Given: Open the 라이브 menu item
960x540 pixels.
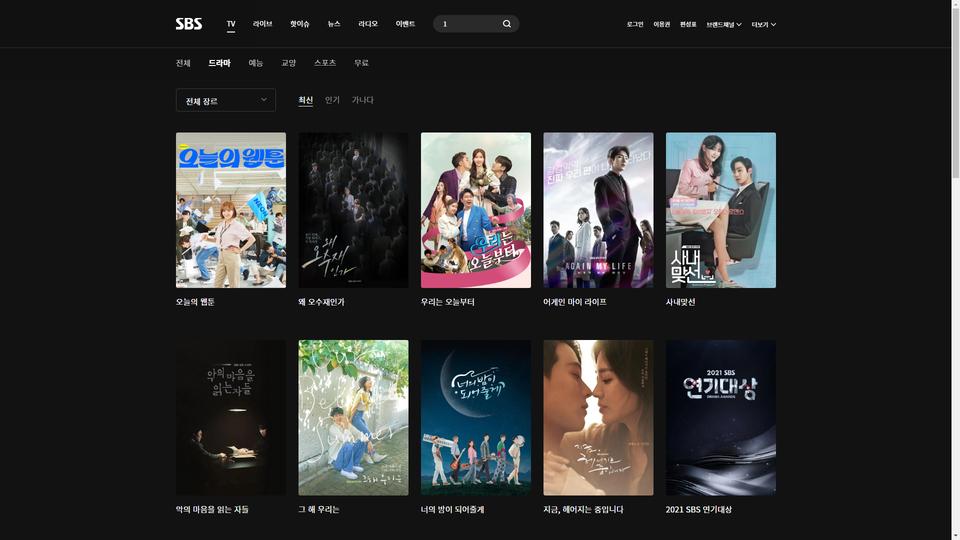Looking at the screenshot, I should coord(263,24).
